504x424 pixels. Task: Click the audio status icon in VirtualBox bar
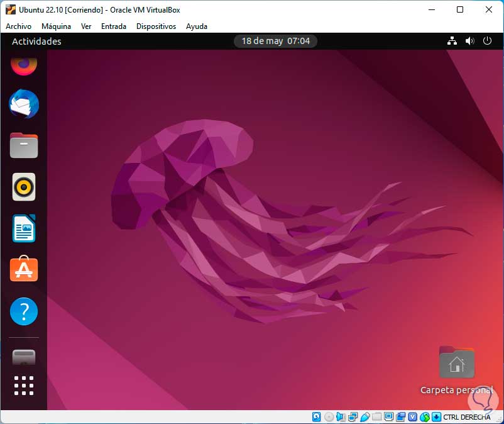click(341, 417)
